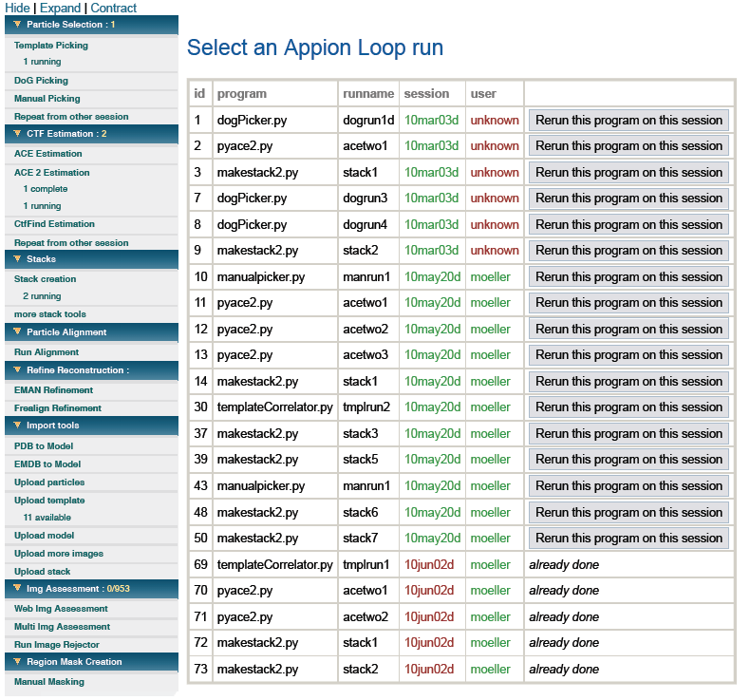This screenshot has height=700, width=750.
Task: Rerun dogPicker.py dogrun1d on this session
Action: 628,120
